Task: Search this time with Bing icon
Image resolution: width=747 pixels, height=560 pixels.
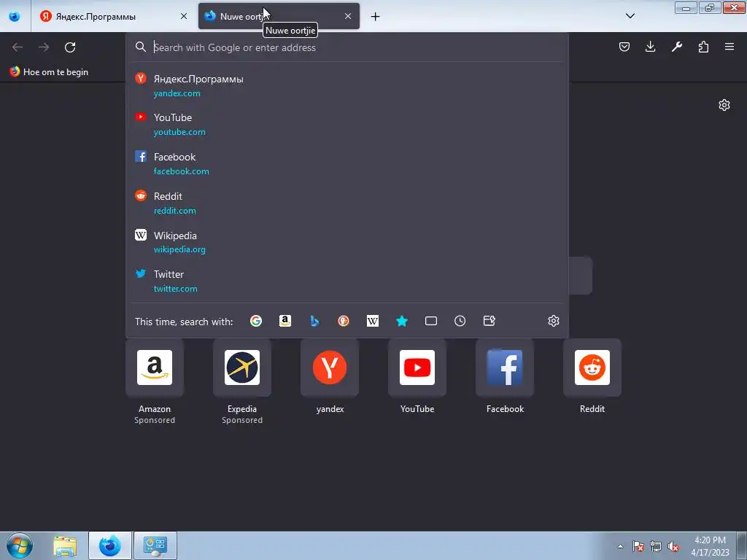Action: pyautogui.click(x=314, y=321)
